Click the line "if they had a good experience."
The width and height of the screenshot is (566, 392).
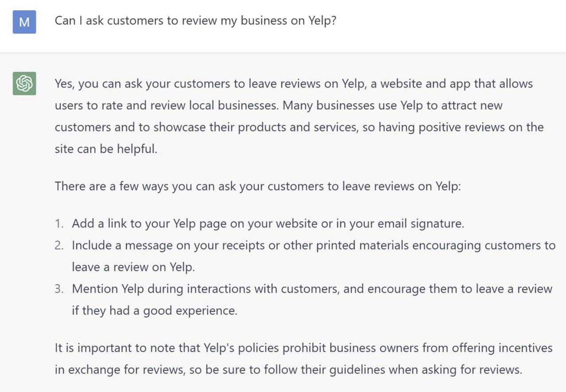click(x=155, y=310)
